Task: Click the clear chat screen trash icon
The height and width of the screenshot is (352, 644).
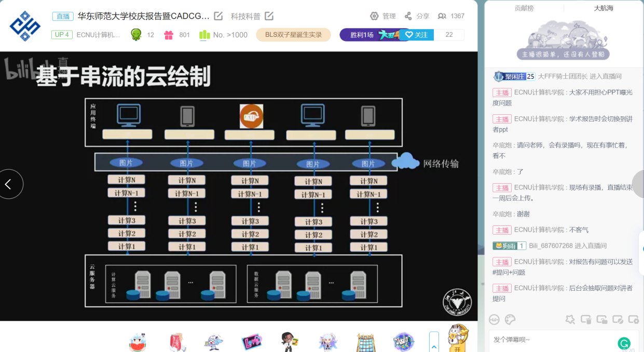Action: point(586,319)
